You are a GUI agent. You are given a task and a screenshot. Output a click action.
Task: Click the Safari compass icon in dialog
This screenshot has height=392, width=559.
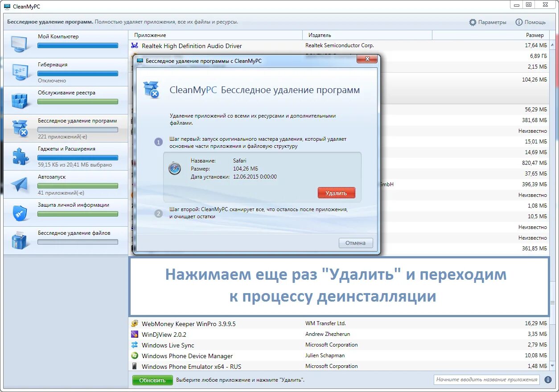coord(175,168)
